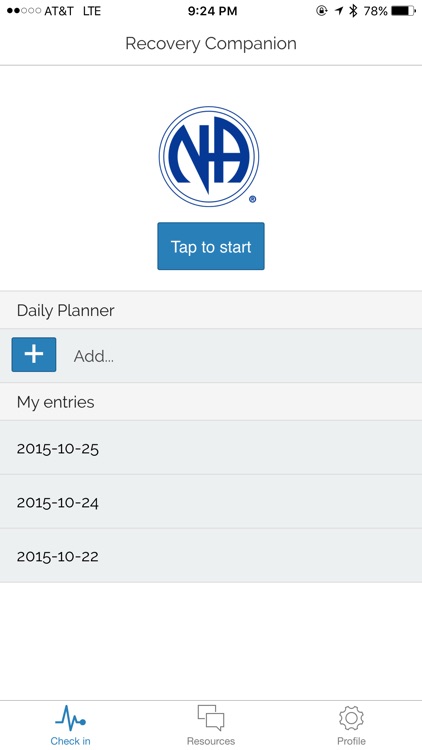The height and width of the screenshot is (750, 422).
Task: Tap the Bluetooth status icon
Action: 354,11
